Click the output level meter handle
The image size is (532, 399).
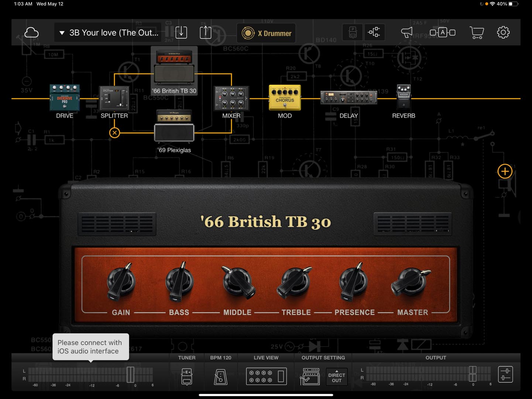tap(473, 374)
